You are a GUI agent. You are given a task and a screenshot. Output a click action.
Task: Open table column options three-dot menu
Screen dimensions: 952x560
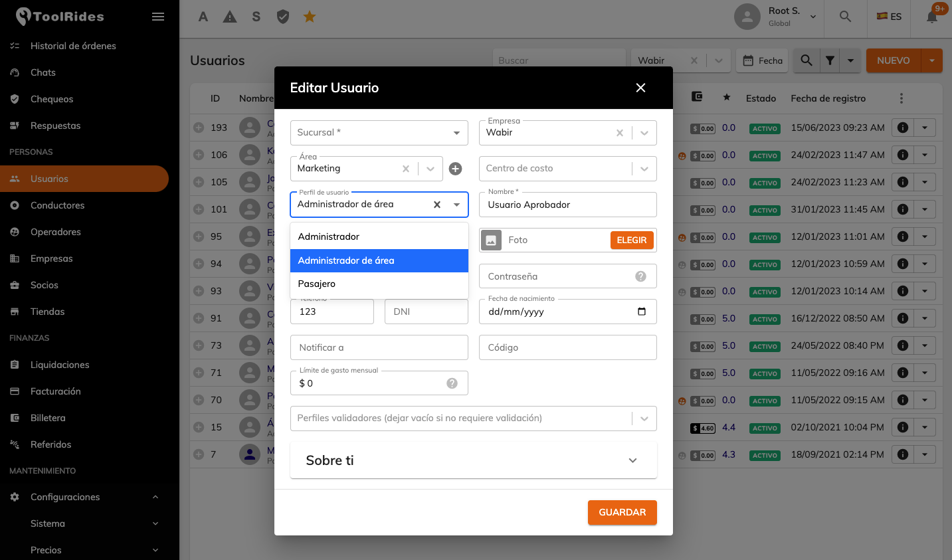(902, 98)
